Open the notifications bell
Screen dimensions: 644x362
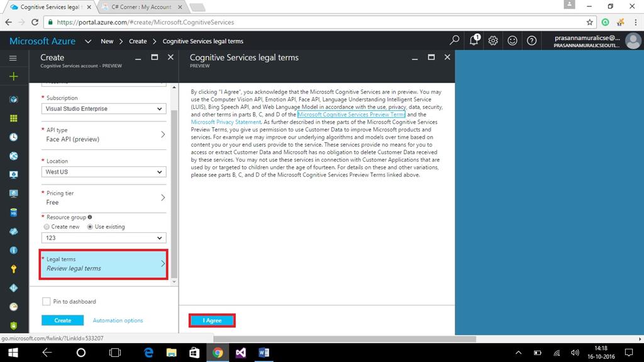click(x=474, y=40)
